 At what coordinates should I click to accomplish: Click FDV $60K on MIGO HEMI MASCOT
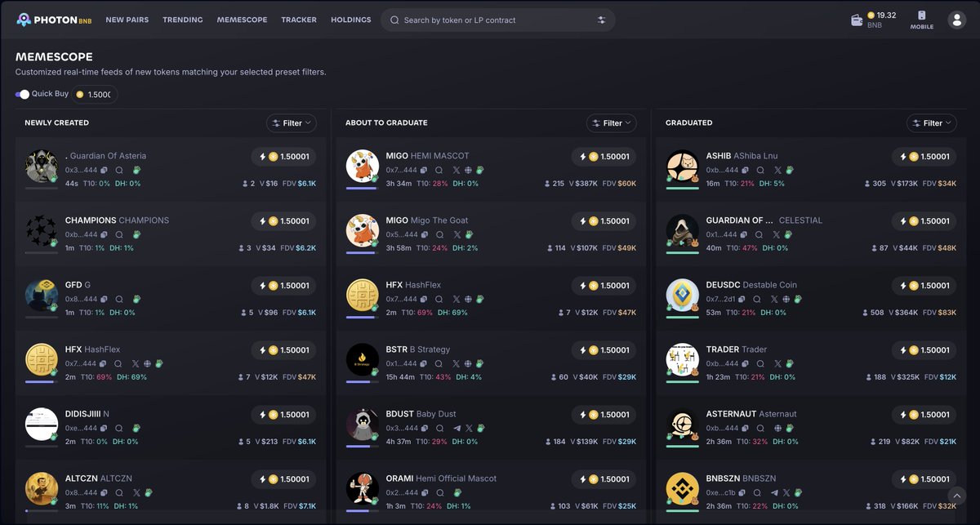point(619,184)
